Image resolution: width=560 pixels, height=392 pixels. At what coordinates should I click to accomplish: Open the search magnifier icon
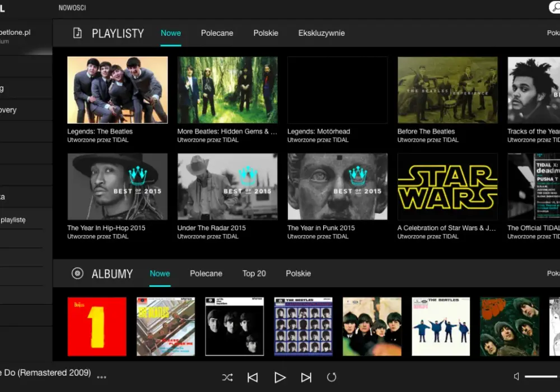(x=555, y=7)
